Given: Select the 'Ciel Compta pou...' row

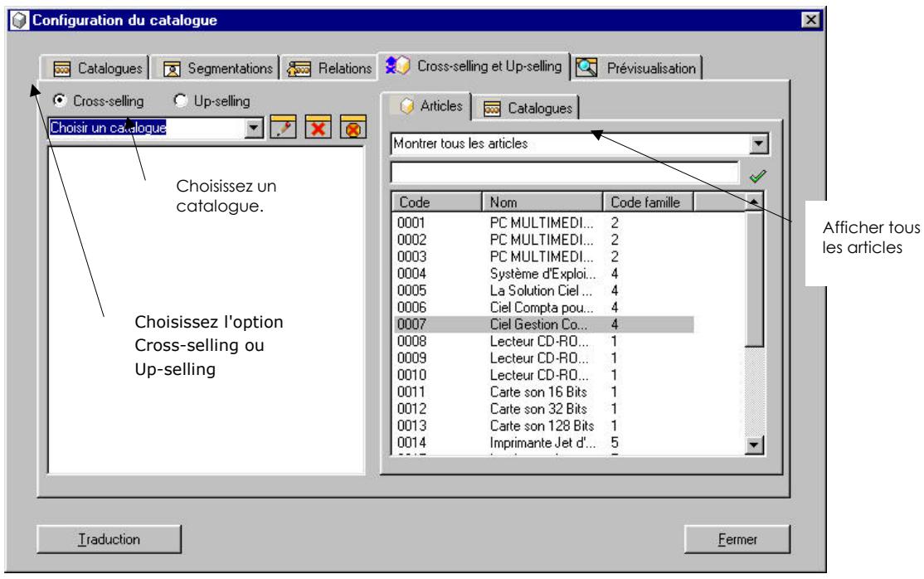Looking at the screenshot, I should pos(543,308).
